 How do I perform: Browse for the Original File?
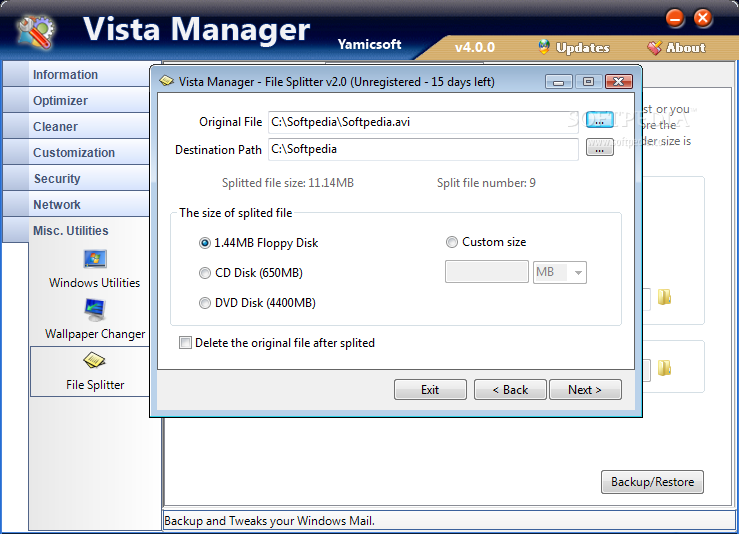tap(599, 121)
